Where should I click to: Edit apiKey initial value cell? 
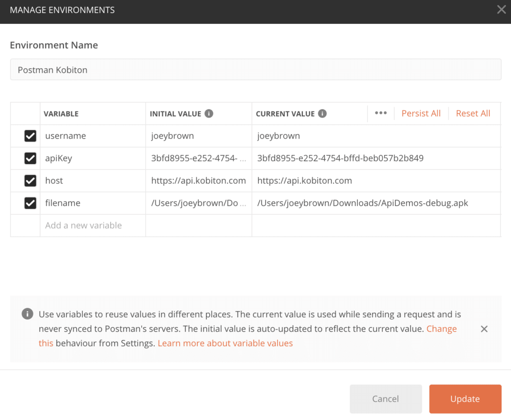199,158
